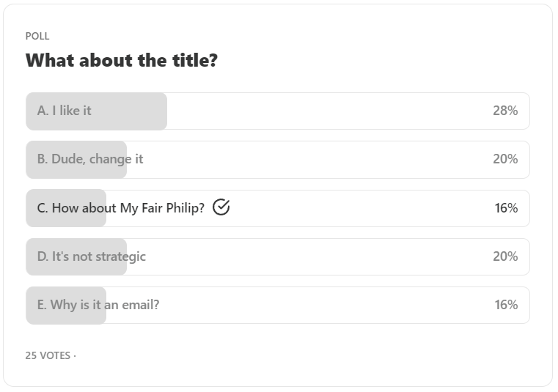This screenshot has width=558, height=392.
Task: Click the checkmark icon beside My Fair Philip
Action: [221, 207]
